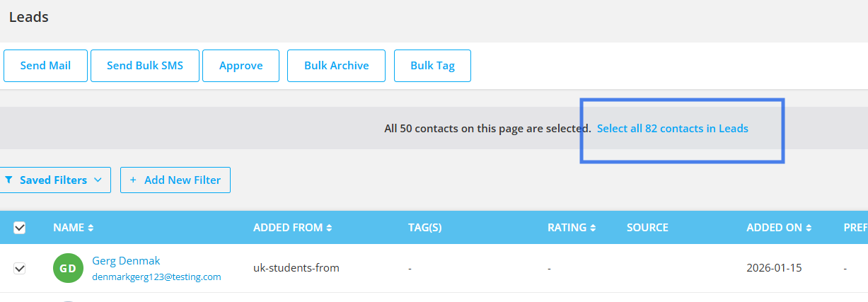Sort by the NAME column arrows
Image resolution: width=868 pixels, height=302 pixels.
click(x=91, y=228)
